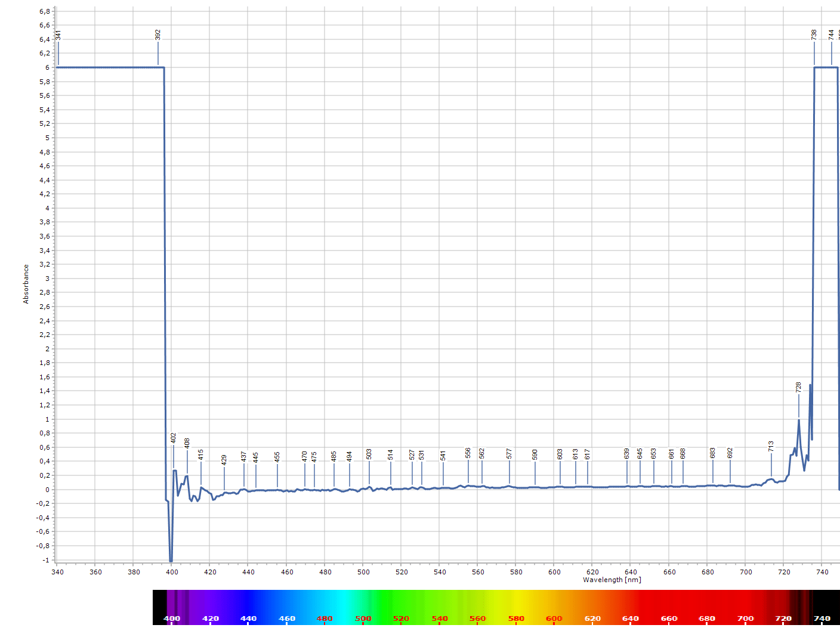Click the 402 nm peak label
This screenshot has height=634, width=840.
[174, 438]
